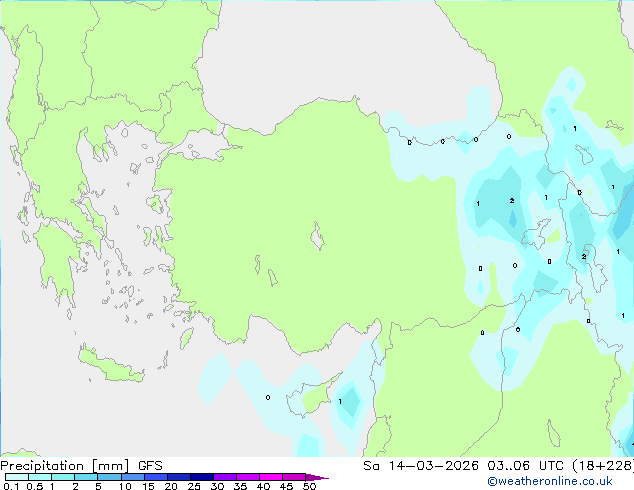Screen dimensions: 634x490
Task: Click the '(18+228)' forecast run text
Action: [x=603, y=466]
